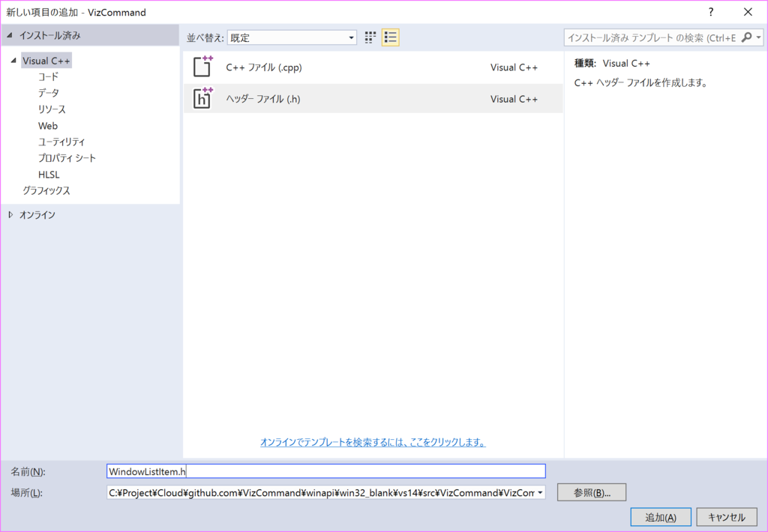Switch to medium icons list view
Viewport: 768px width, 532px height.
(x=390, y=37)
